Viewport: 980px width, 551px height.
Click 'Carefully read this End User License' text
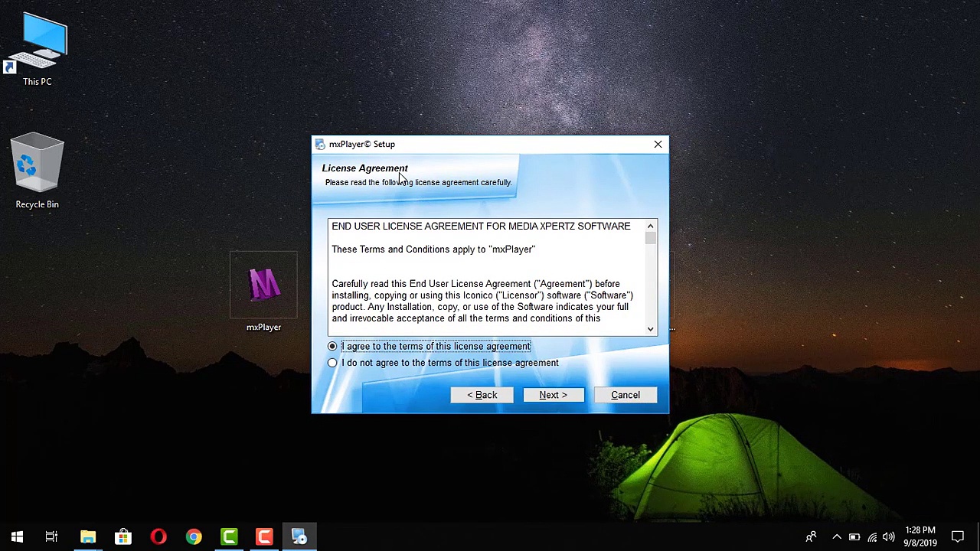tap(475, 284)
